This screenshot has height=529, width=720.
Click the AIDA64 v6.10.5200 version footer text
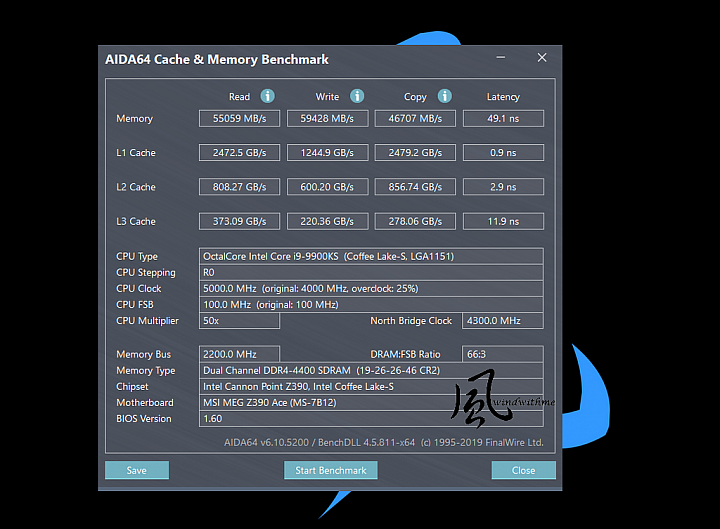click(384, 442)
